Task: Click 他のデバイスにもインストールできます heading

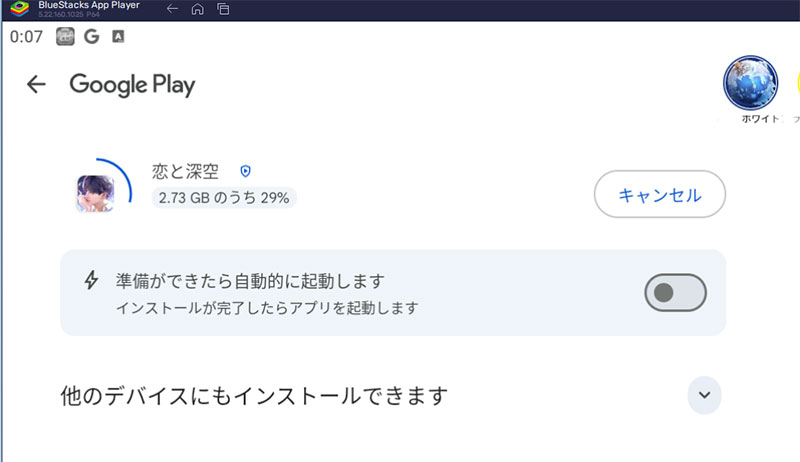Action: tap(253, 396)
